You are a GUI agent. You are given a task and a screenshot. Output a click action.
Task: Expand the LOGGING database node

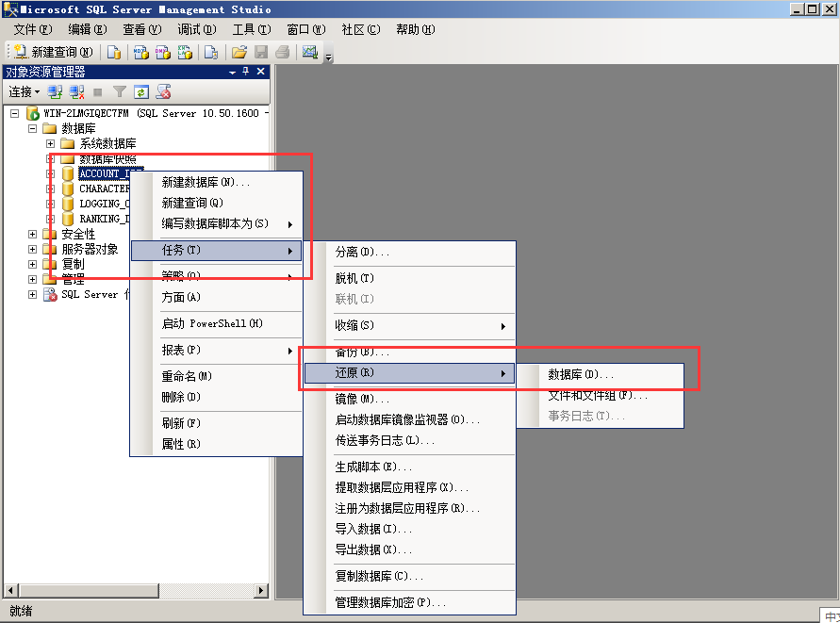(50, 204)
